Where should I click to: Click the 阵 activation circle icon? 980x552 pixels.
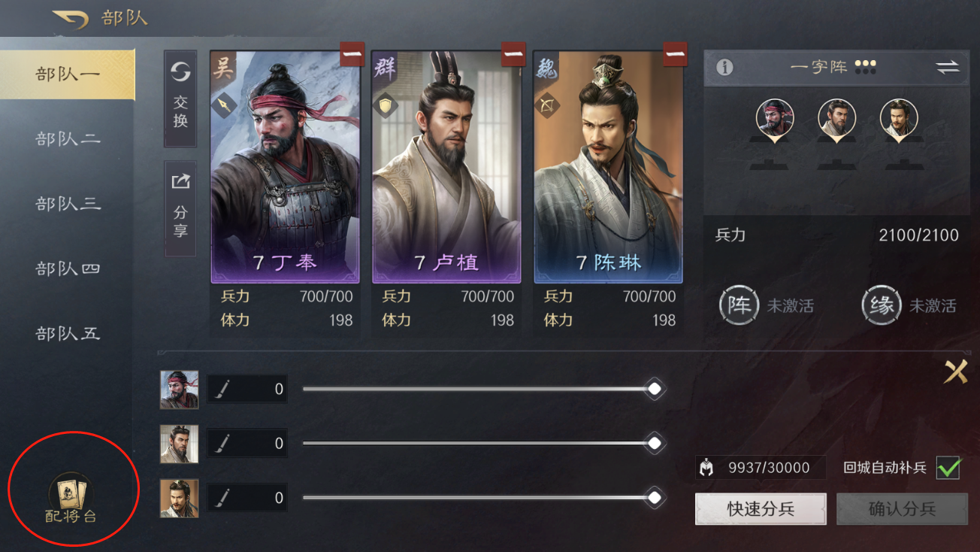click(x=739, y=305)
